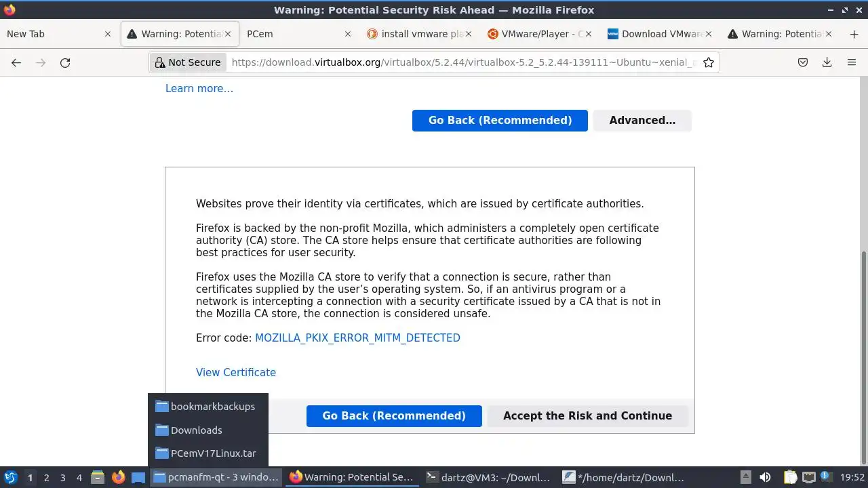Open the LXQt application menu icon
The height and width of the screenshot is (488, 868).
11,477
